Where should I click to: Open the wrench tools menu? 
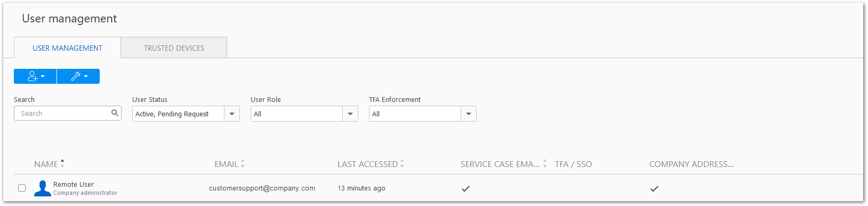point(78,76)
